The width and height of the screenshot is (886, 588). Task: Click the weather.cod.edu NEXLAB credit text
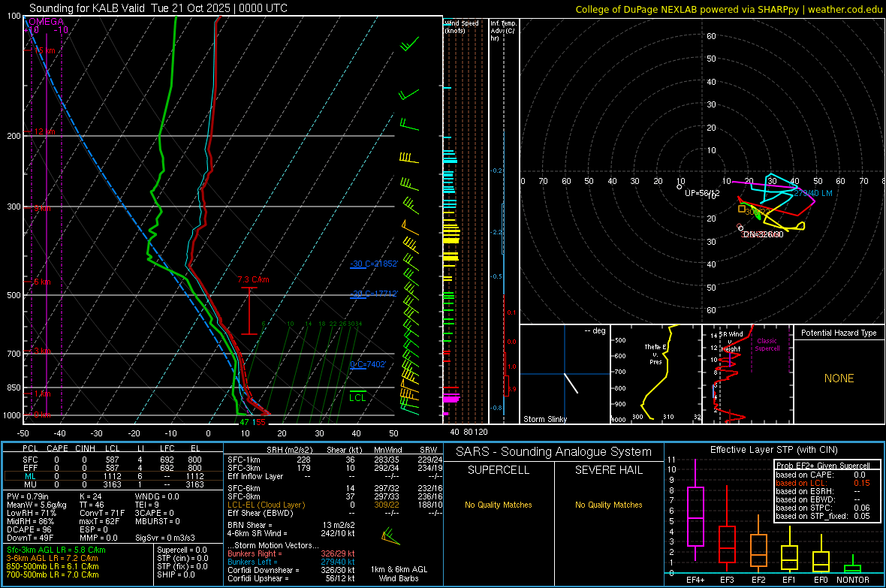pos(728,9)
